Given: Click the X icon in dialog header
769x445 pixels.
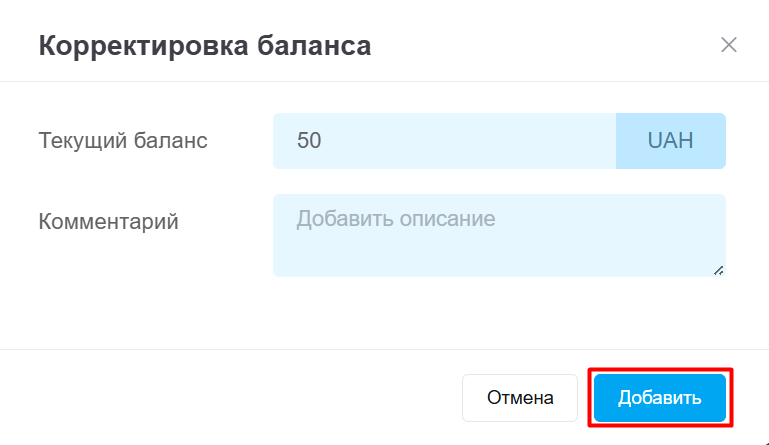Looking at the screenshot, I should click(x=729, y=45).
